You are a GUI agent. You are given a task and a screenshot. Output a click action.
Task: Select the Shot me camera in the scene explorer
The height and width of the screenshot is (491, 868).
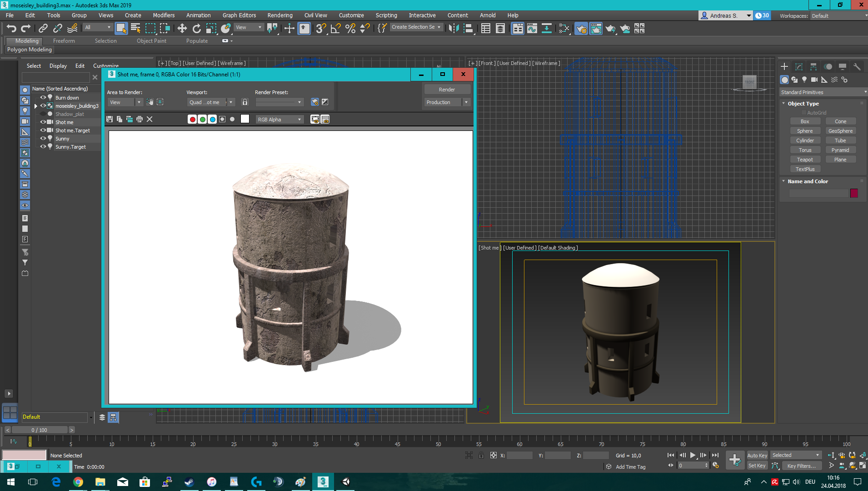pyautogui.click(x=64, y=122)
